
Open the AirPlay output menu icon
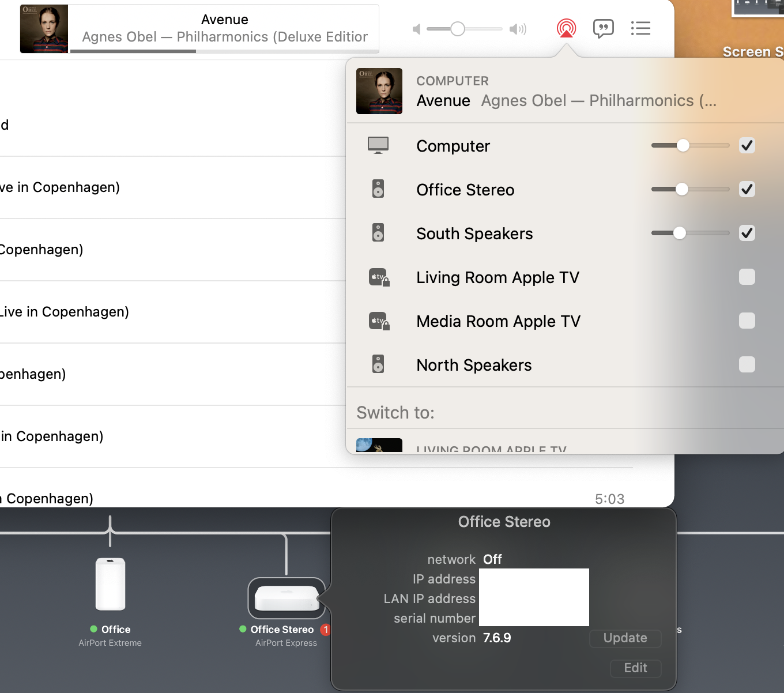pos(566,28)
